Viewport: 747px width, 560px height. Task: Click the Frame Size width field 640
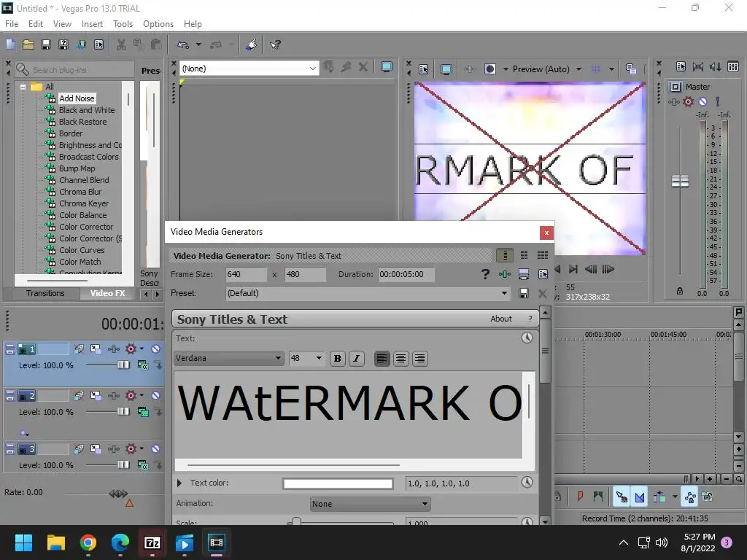click(247, 274)
